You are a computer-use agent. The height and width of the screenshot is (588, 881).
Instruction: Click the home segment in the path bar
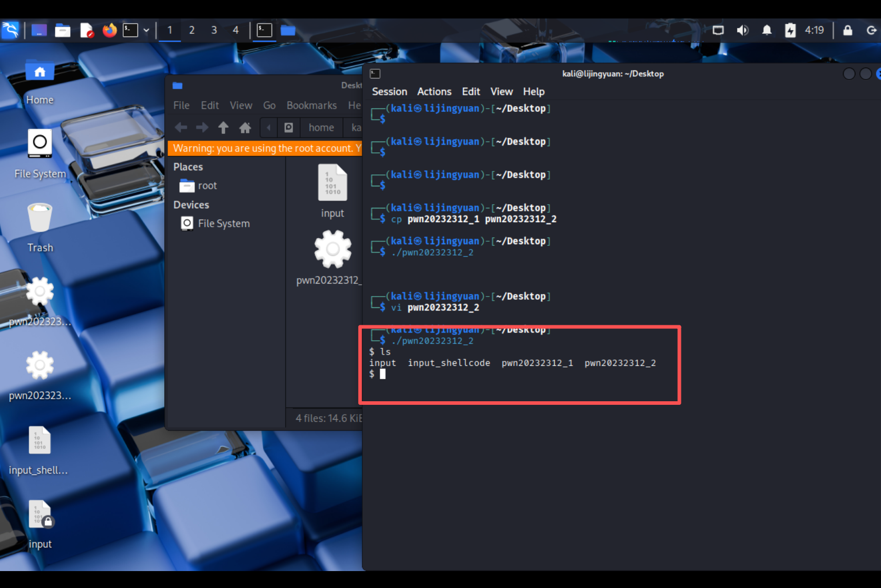click(322, 127)
